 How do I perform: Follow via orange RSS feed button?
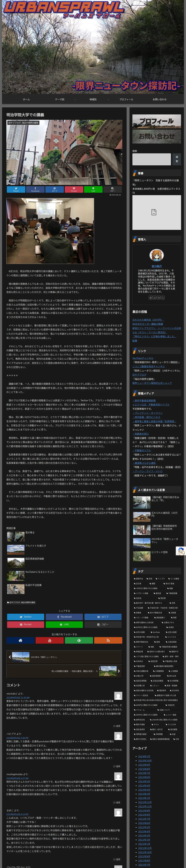(x=108, y=641)
